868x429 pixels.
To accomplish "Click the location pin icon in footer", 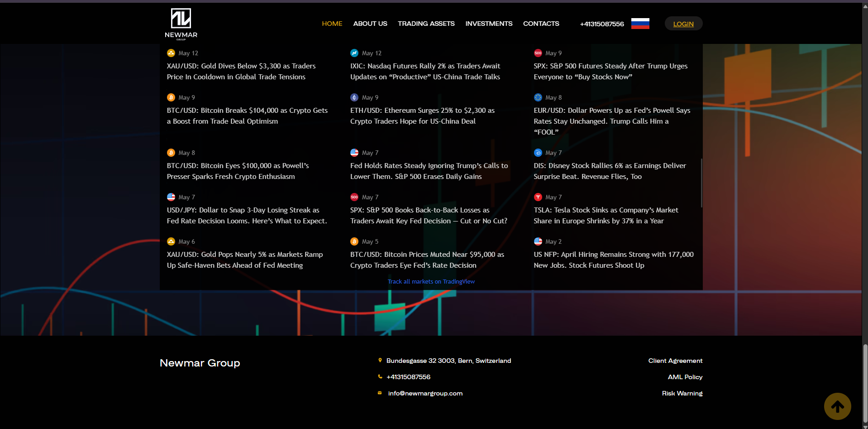I will [x=380, y=361].
